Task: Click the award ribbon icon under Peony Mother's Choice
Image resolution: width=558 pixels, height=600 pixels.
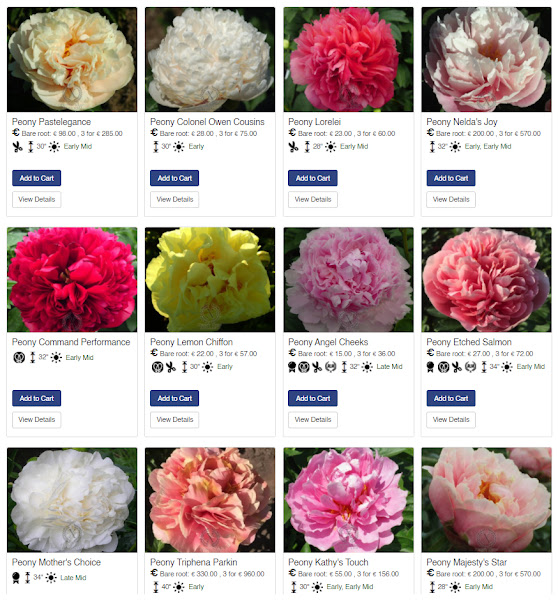Action: [x=16, y=578]
